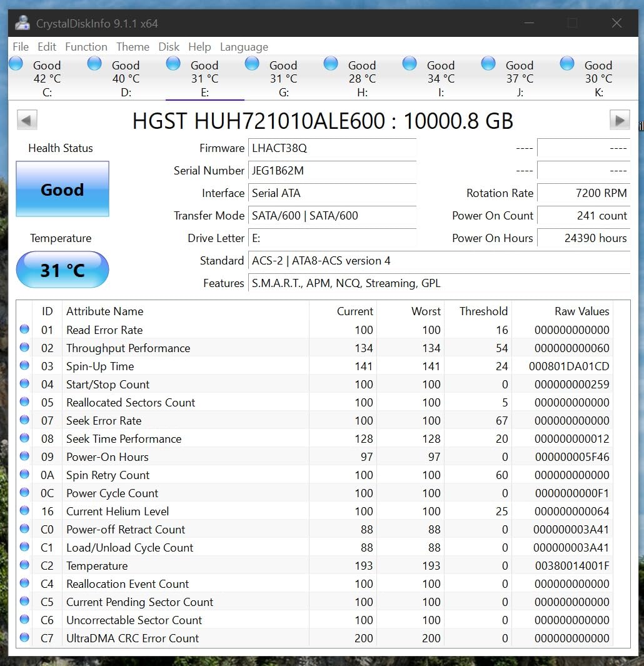Click status dot of UltraDMA CRC Error Count row
Image resolution: width=644 pixels, height=666 pixels.
click(x=24, y=637)
